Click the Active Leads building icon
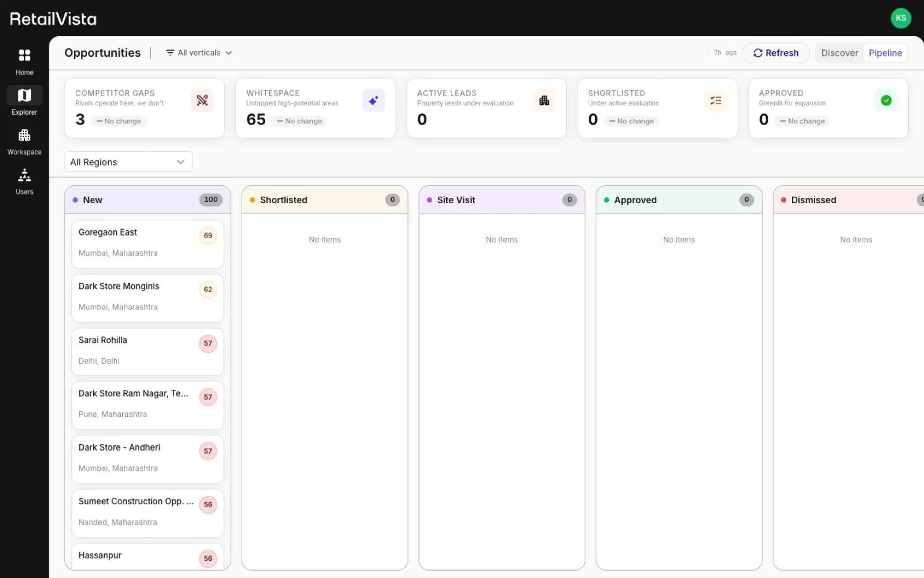Viewport: 924px width, 578px height. pyautogui.click(x=544, y=100)
